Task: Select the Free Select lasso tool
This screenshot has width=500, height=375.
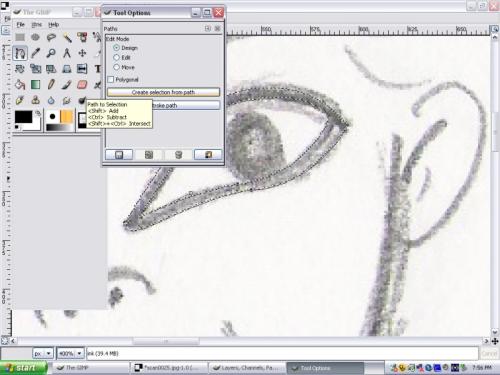Action: click(x=51, y=37)
